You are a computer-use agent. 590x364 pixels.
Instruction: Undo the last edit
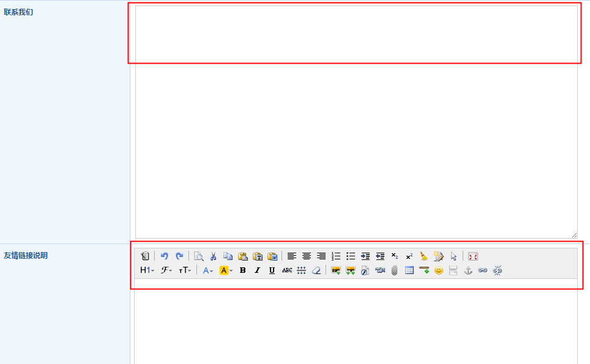point(165,256)
